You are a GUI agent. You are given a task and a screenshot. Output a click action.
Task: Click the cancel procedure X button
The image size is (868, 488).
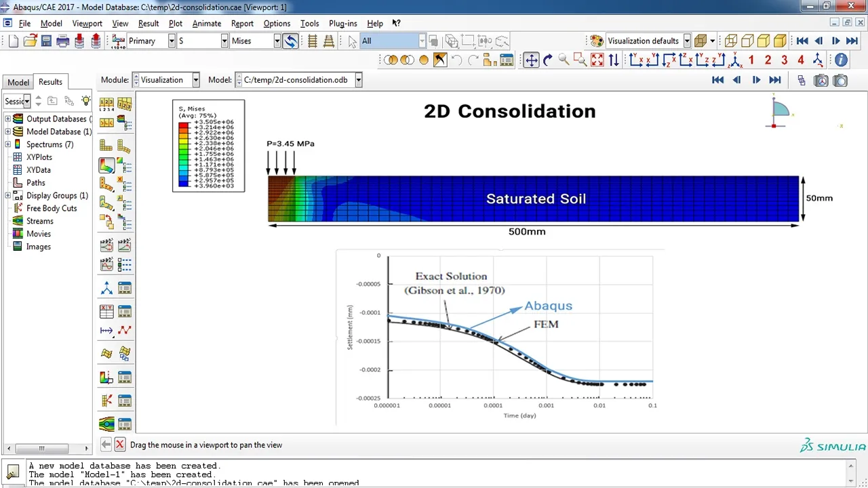pyautogui.click(x=120, y=445)
